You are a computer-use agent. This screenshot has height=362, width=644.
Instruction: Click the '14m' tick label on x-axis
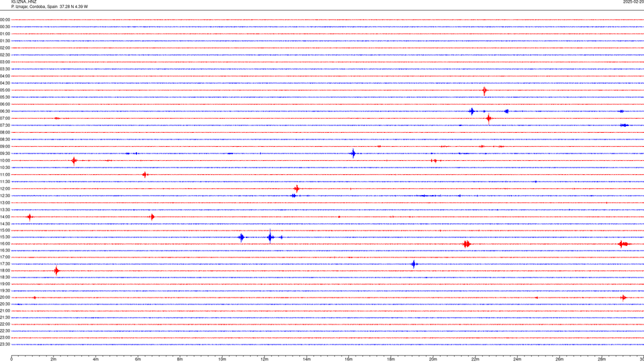click(307, 359)
